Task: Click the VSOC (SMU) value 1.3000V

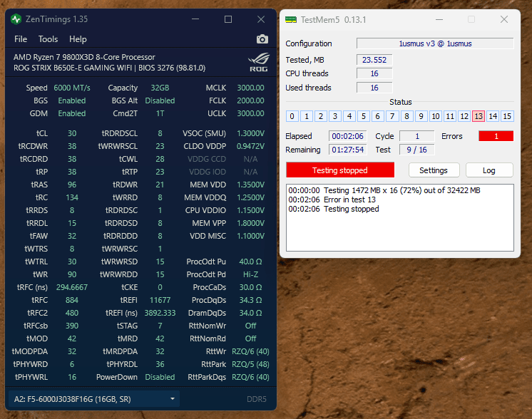Action: [x=250, y=133]
